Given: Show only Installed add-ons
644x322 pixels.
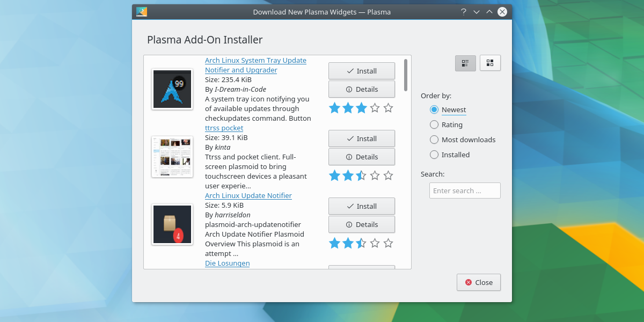Looking at the screenshot, I should tap(450, 155).
